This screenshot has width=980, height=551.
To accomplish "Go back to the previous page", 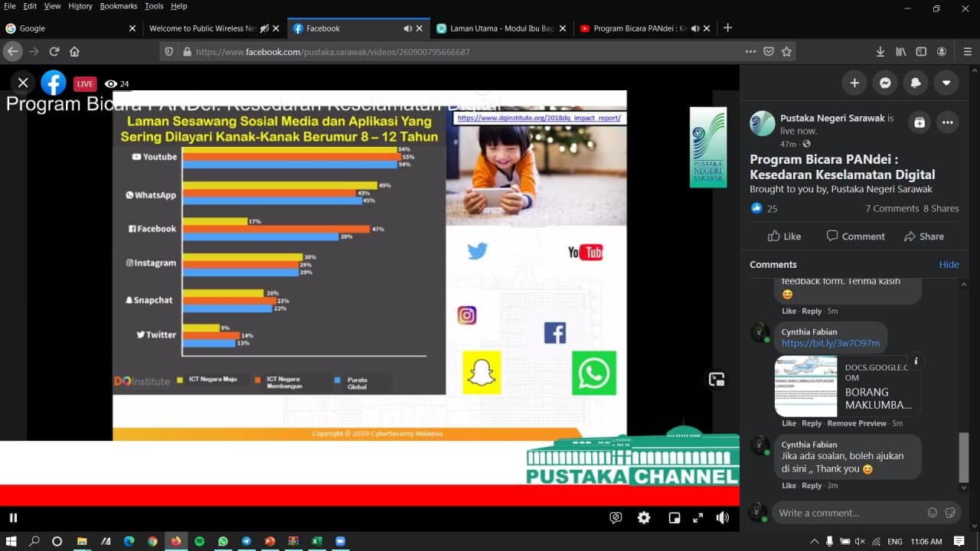I will point(13,52).
